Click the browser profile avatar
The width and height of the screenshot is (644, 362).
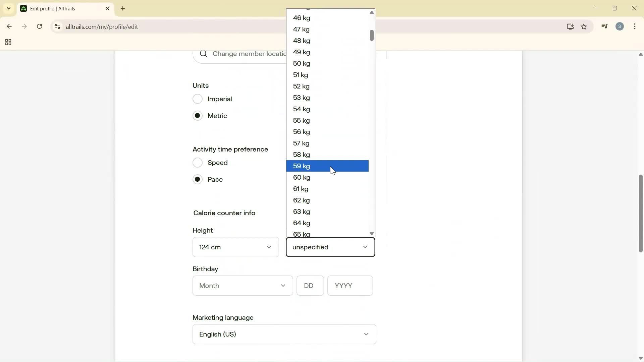(x=620, y=26)
